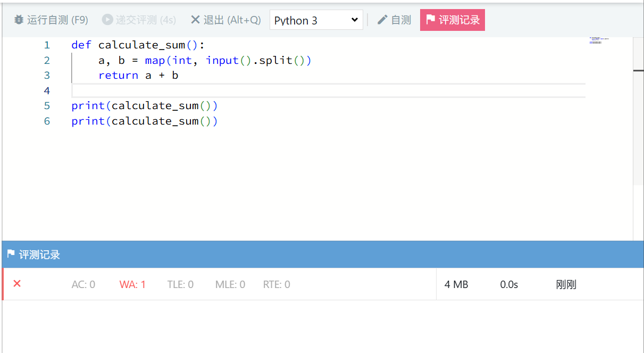644x353 pixels.
Task: Select the WA: 1 result count
Action: pos(132,284)
